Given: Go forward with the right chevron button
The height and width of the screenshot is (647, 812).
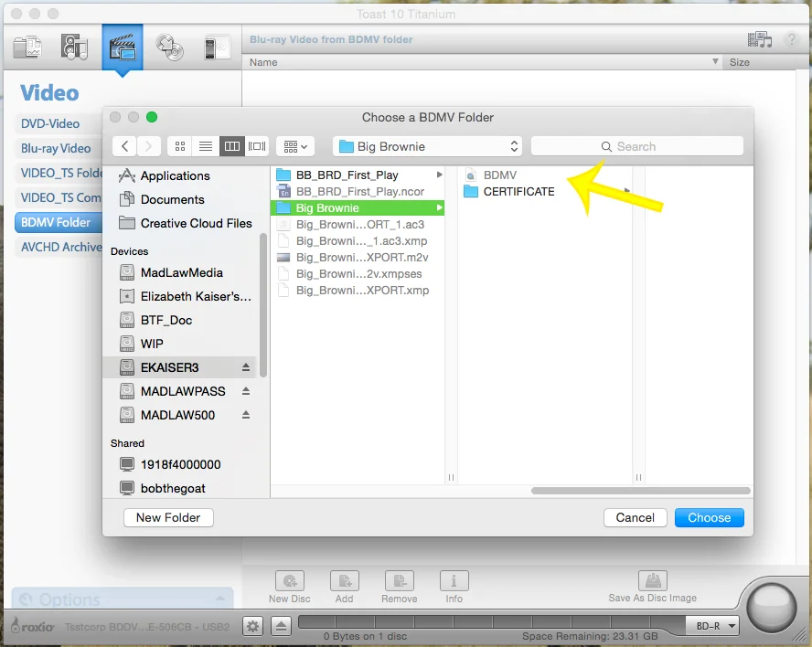Looking at the screenshot, I should [x=149, y=146].
